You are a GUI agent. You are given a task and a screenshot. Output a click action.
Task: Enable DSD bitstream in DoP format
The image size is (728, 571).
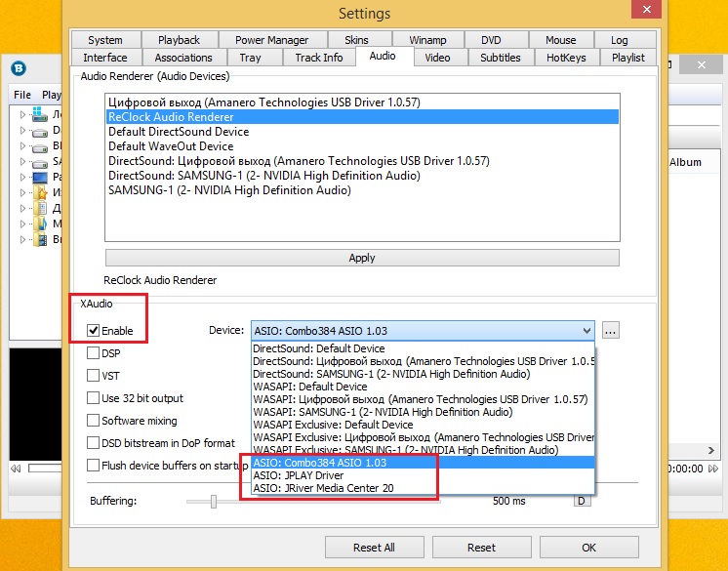click(94, 443)
